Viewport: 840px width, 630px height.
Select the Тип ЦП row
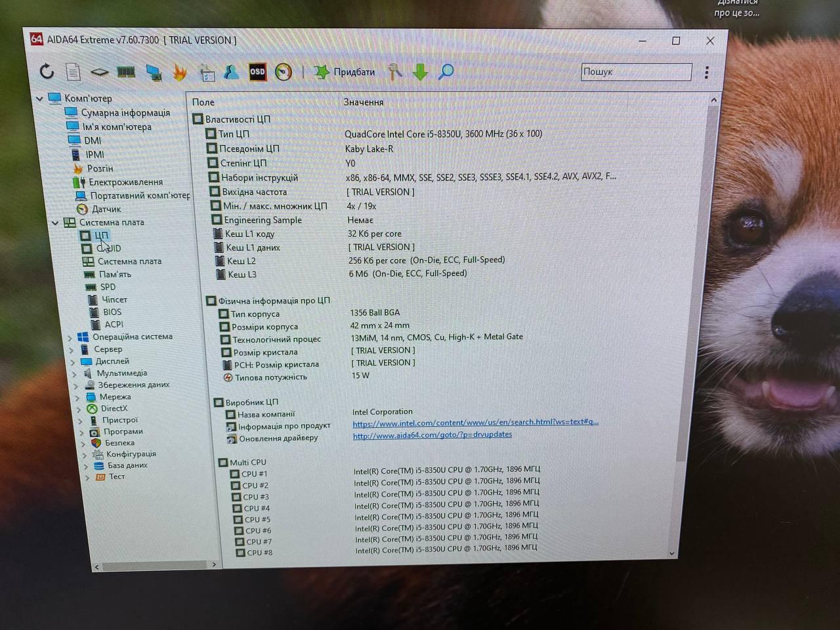(x=374, y=134)
